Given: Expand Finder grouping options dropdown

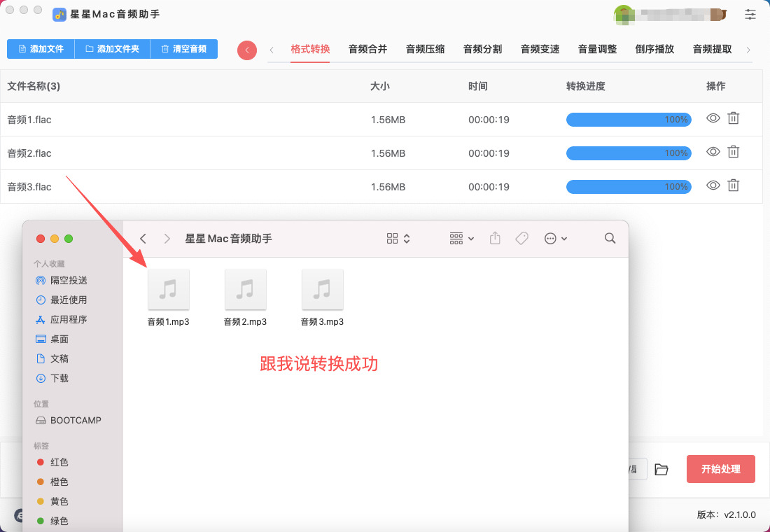Looking at the screenshot, I should point(462,239).
